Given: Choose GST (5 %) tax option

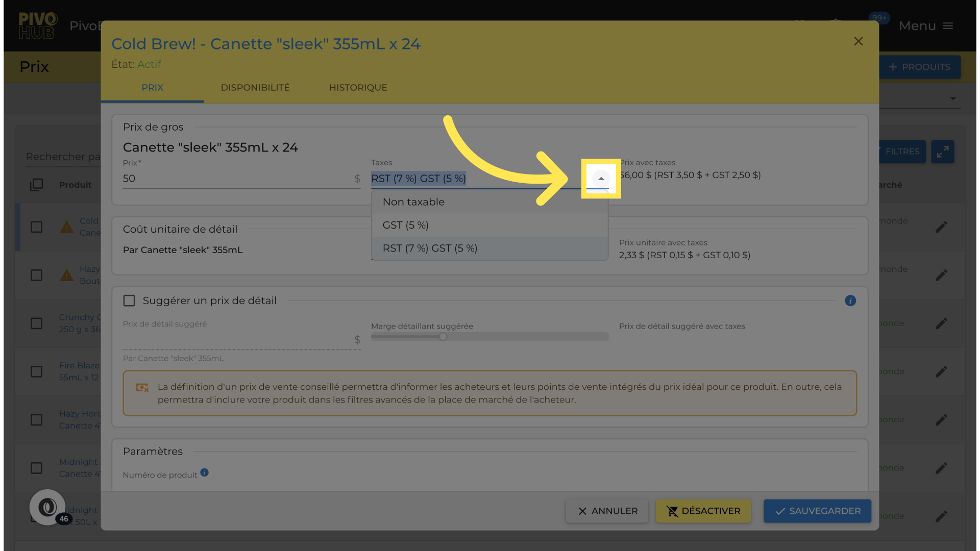Looking at the screenshot, I should pos(405,225).
